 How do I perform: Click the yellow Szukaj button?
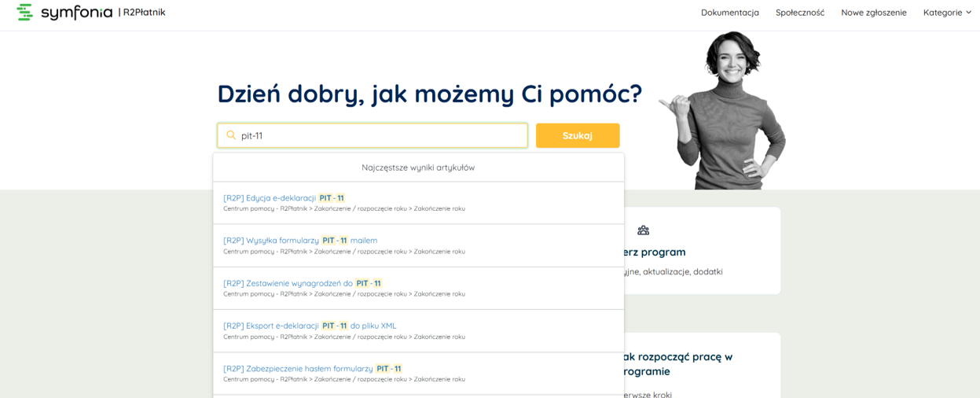(x=578, y=135)
